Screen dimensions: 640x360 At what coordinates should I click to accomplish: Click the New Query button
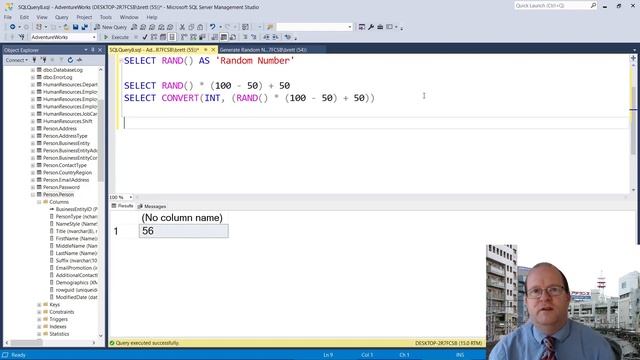[111, 27]
